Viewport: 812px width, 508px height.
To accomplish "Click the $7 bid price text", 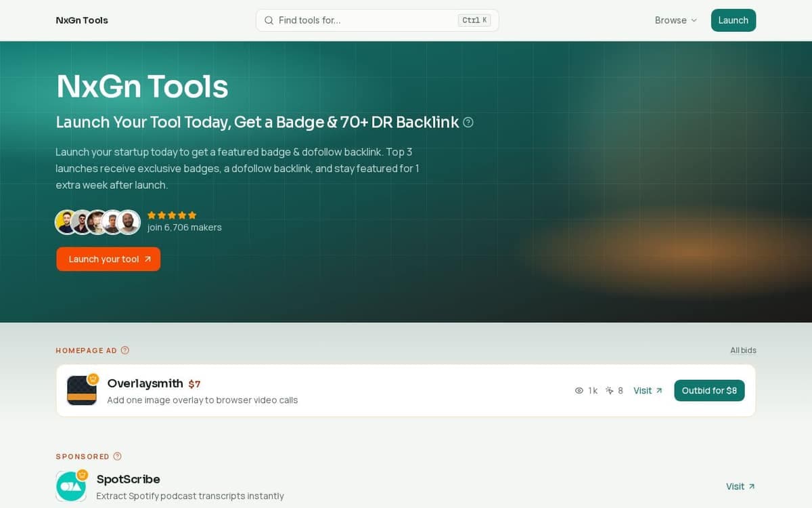I will pyautogui.click(x=194, y=384).
